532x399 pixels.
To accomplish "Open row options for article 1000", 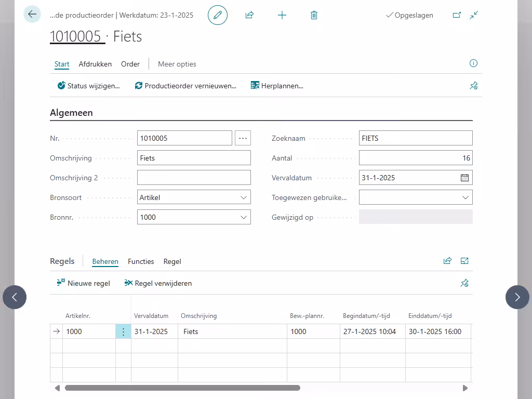I will (123, 331).
